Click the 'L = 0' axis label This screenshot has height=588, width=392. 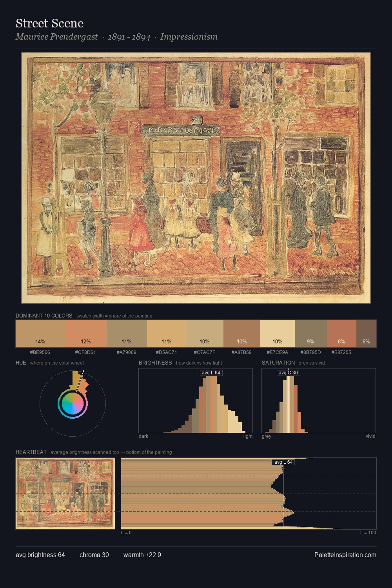point(126,533)
